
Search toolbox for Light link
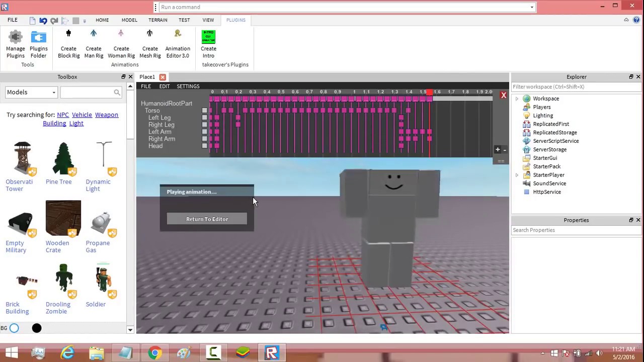(x=76, y=123)
